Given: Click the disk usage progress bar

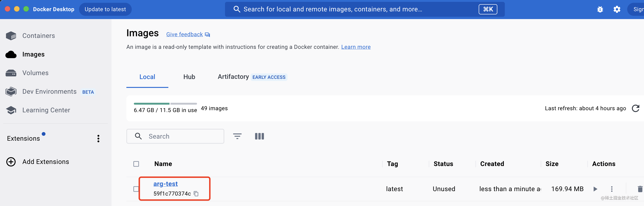Looking at the screenshot, I should click(165, 103).
